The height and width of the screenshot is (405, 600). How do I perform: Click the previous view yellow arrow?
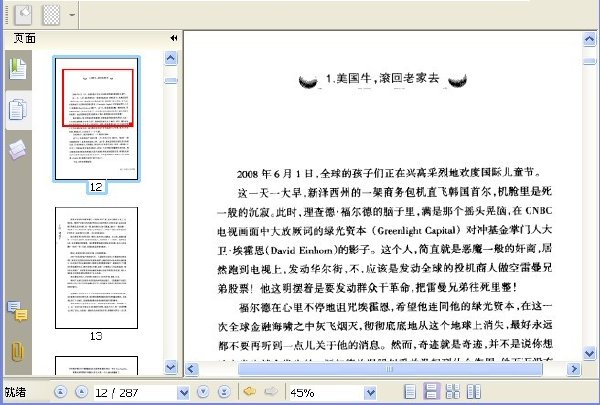point(250,392)
